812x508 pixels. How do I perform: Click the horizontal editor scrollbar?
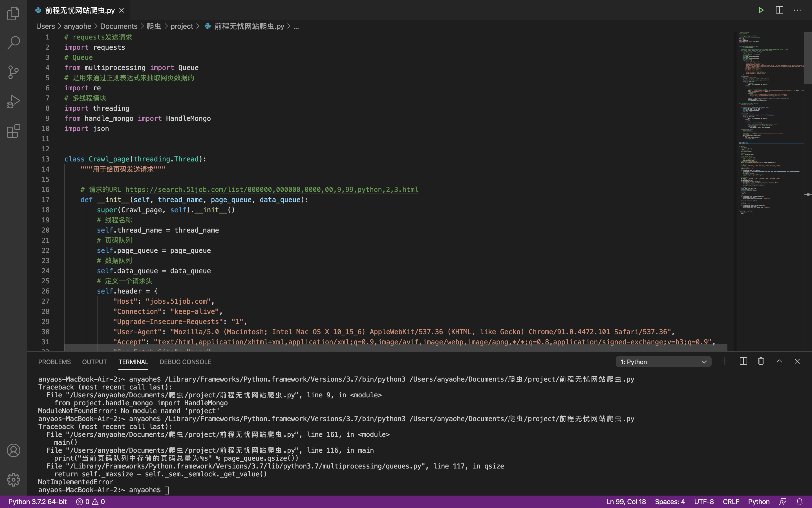click(396, 348)
